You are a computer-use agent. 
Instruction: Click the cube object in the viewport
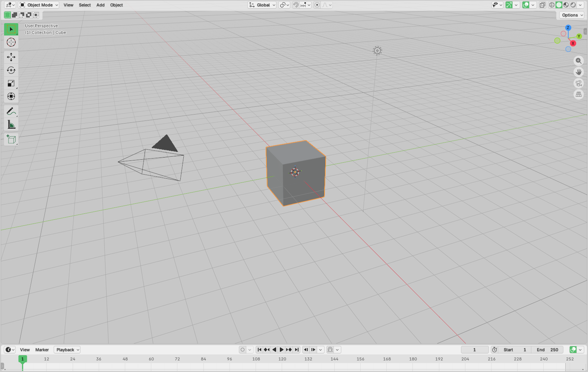tap(296, 173)
